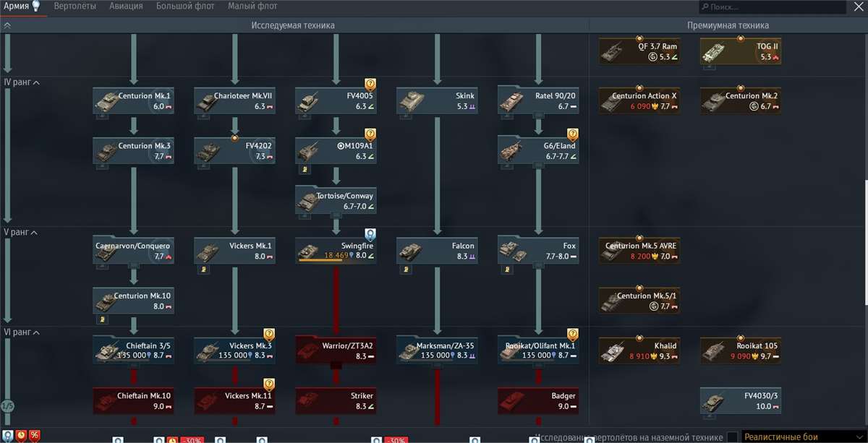Select the Skink vehicle icon
The height and width of the screenshot is (443, 868).
(437, 100)
